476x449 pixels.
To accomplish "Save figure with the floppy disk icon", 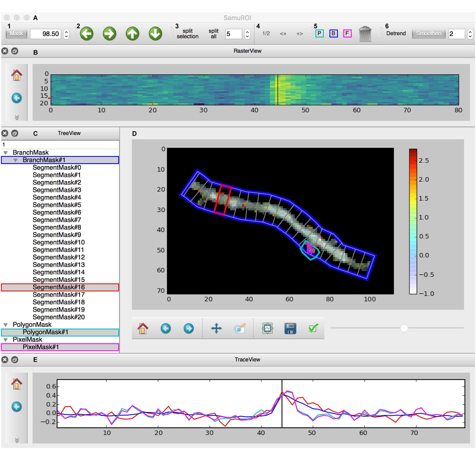I will [x=290, y=328].
